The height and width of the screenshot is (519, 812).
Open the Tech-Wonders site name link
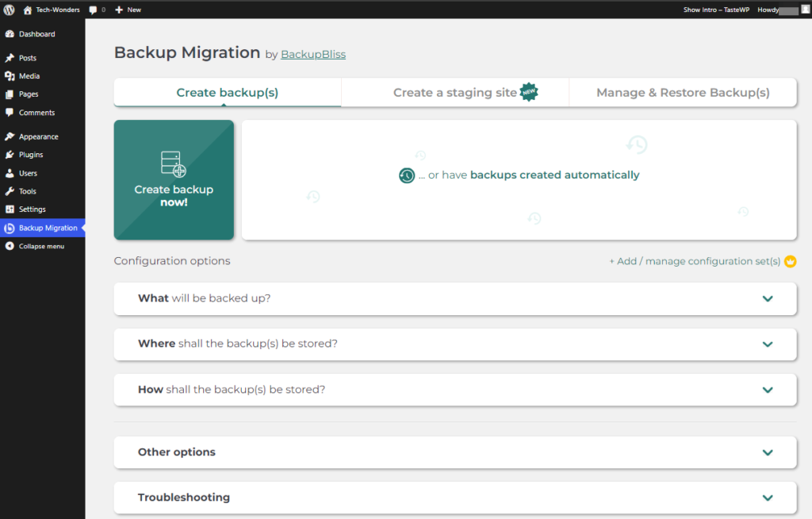point(57,10)
